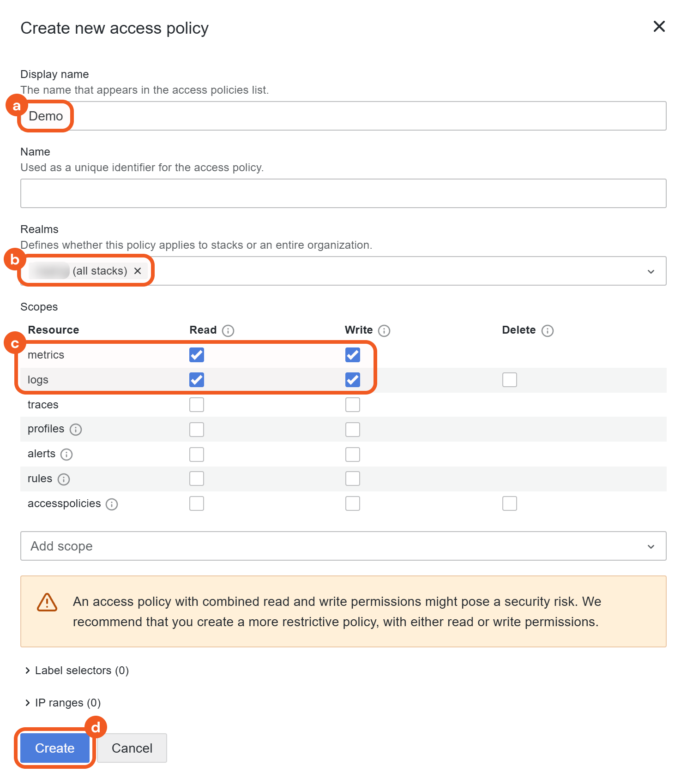687x784 pixels.
Task: Click the info icon beside alerts
Action: pyautogui.click(x=66, y=455)
